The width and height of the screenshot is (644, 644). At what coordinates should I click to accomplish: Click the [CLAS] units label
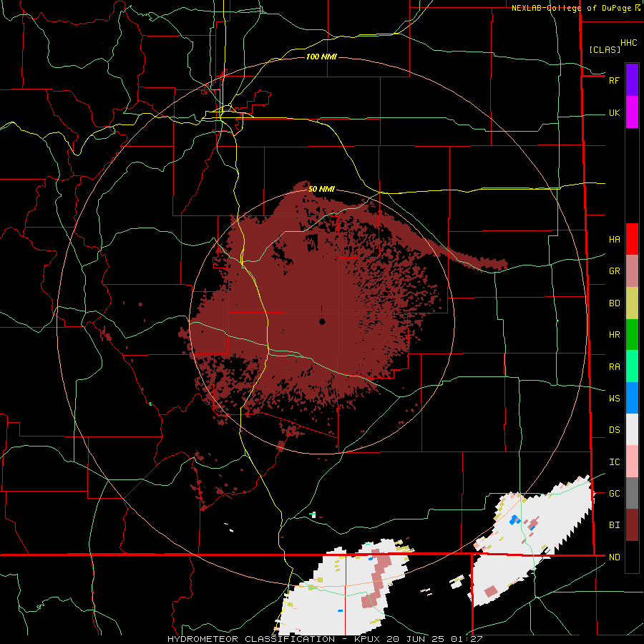605,49
